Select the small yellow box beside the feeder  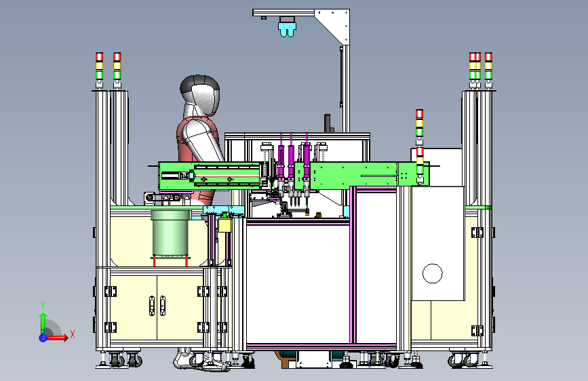[224, 225]
